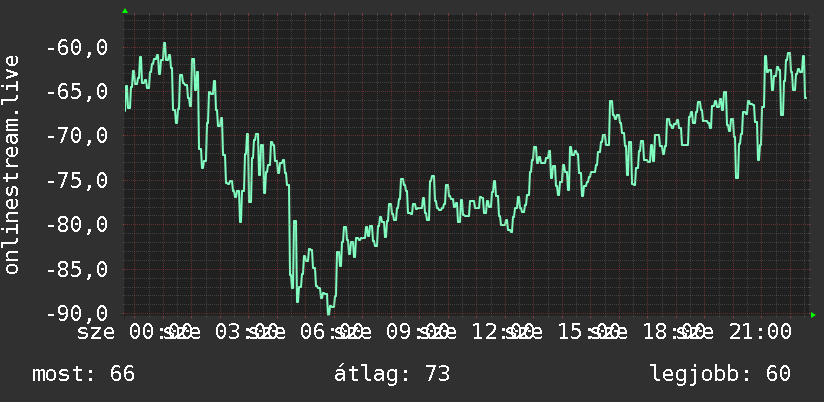824x402 pixels.
Task: Click the 'sze 00:00' time label
Action: tap(133, 332)
